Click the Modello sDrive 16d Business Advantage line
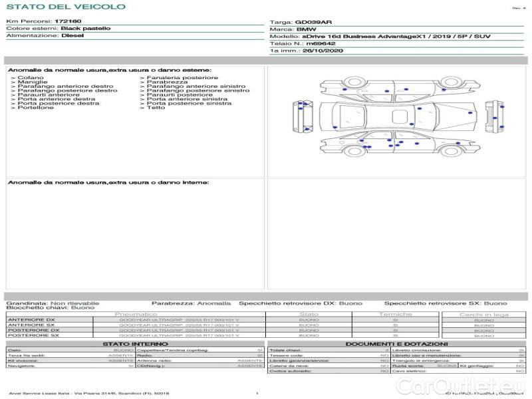The width and height of the screenshot is (532, 399). (x=380, y=37)
